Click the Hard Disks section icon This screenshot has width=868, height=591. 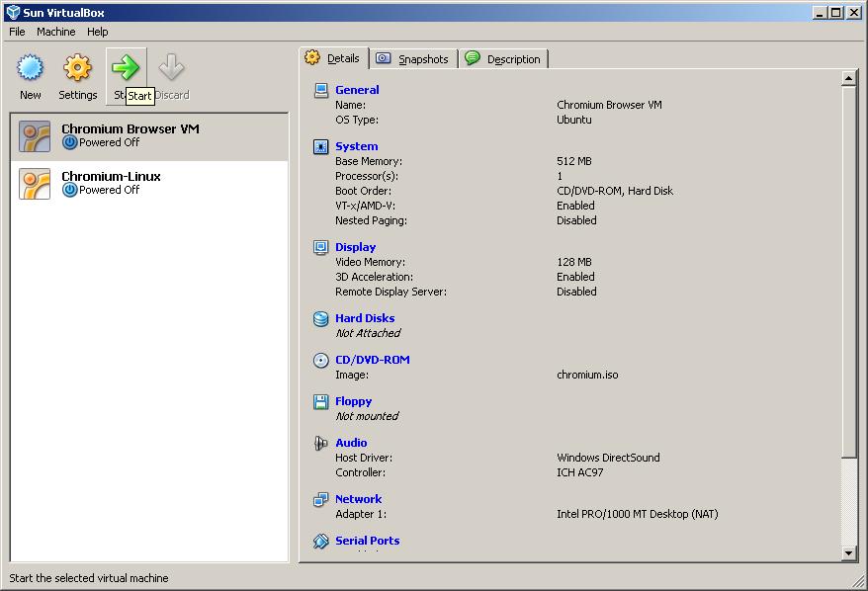[x=321, y=319]
